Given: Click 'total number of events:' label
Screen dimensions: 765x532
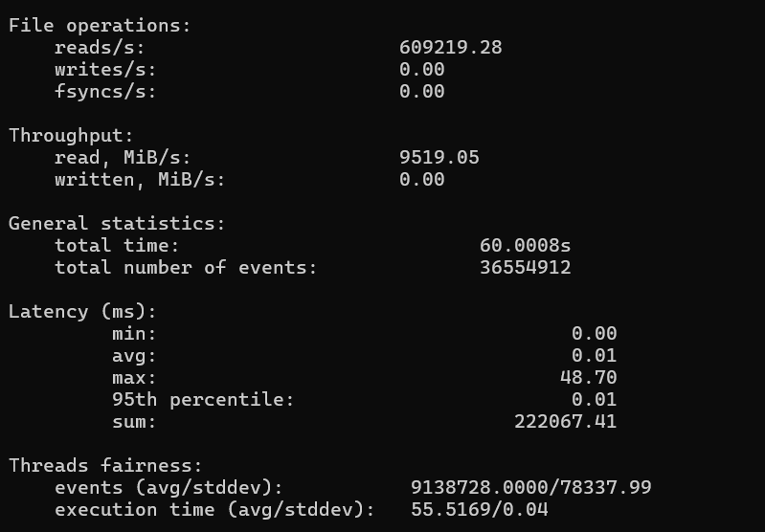Looking at the screenshot, I should coord(186,267).
